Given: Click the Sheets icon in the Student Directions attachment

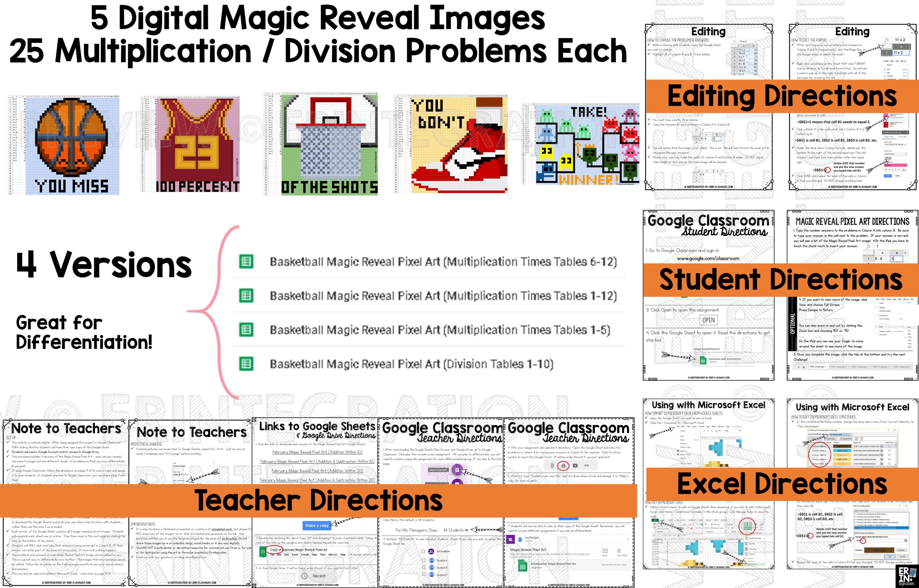Looking at the screenshot, I should (x=703, y=360).
